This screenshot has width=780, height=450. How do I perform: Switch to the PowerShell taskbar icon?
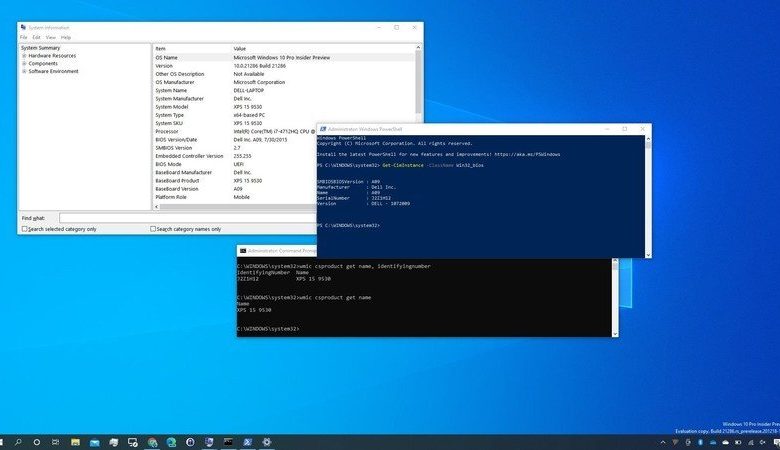(248, 442)
